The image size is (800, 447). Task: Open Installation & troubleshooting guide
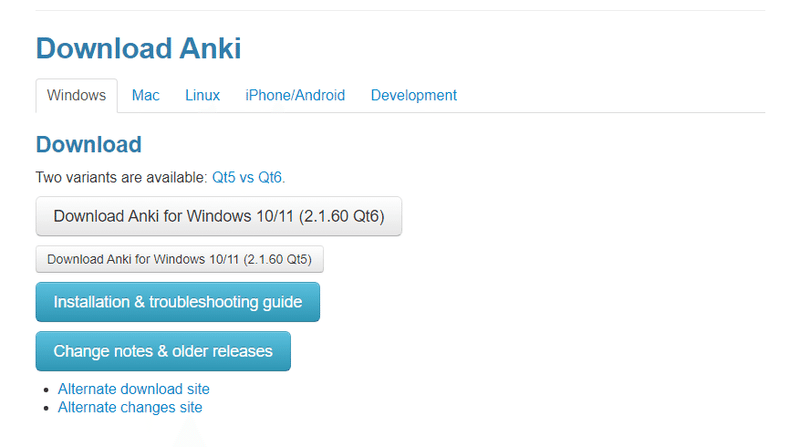click(x=178, y=302)
